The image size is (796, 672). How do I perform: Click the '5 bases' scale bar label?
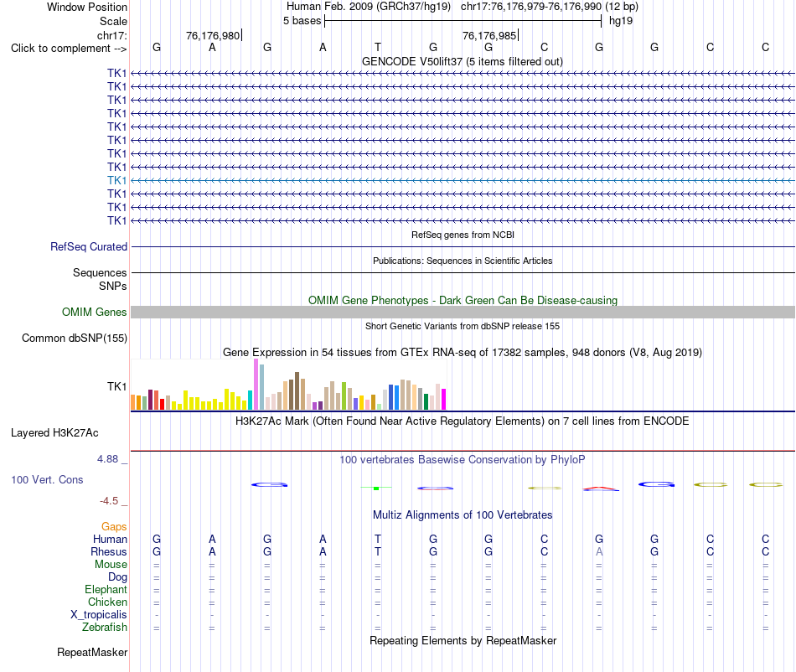pyautogui.click(x=302, y=21)
